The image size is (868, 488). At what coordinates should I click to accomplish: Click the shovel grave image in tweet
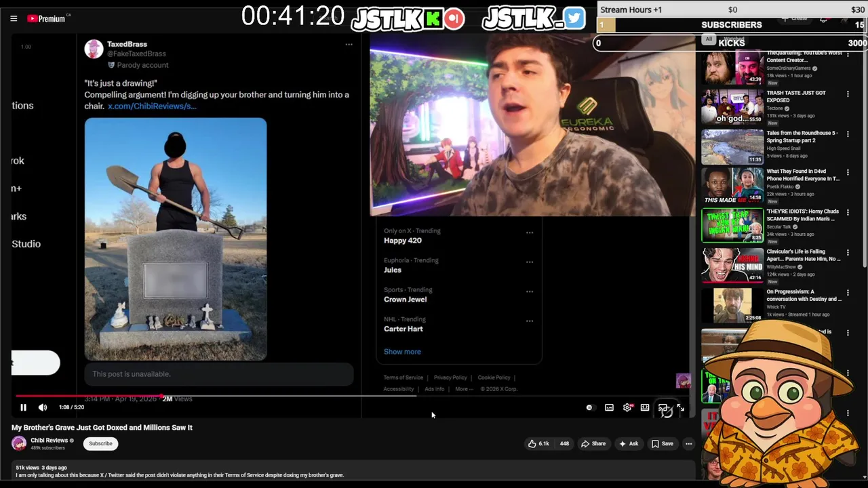176,239
